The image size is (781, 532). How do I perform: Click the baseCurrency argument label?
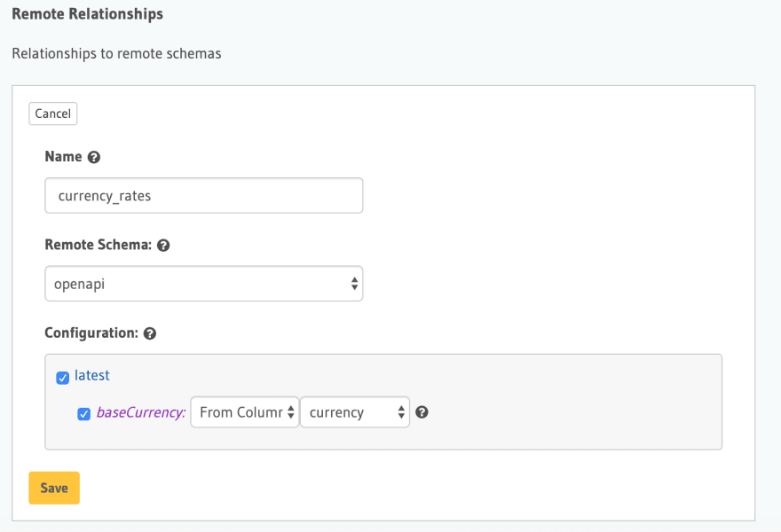[x=140, y=412]
